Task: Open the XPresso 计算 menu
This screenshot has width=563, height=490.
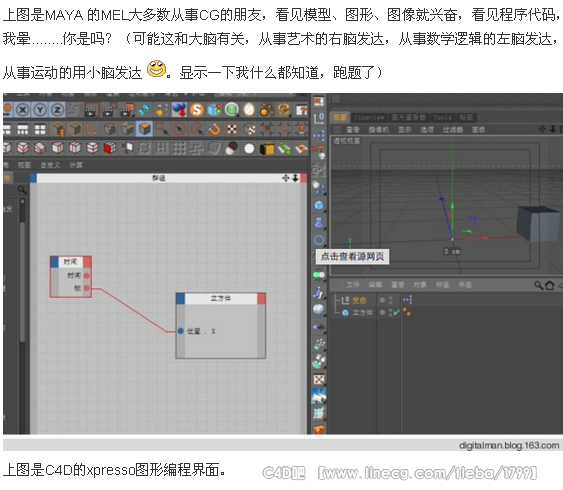Action: [x=76, y=165]
